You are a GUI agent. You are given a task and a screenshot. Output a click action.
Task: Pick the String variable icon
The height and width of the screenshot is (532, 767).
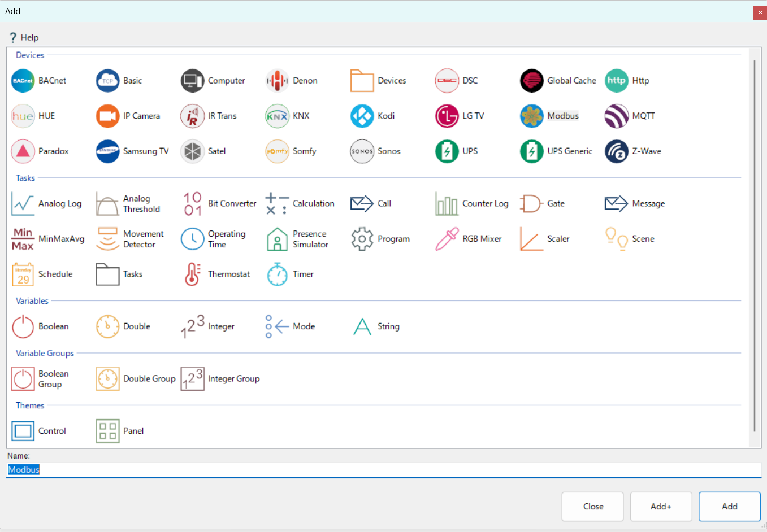362,326
